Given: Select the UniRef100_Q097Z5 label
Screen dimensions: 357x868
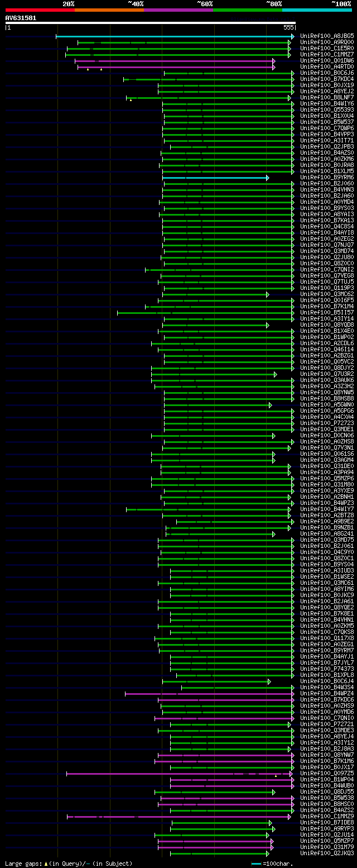Looking at the screenshot, I should point(327,774).
